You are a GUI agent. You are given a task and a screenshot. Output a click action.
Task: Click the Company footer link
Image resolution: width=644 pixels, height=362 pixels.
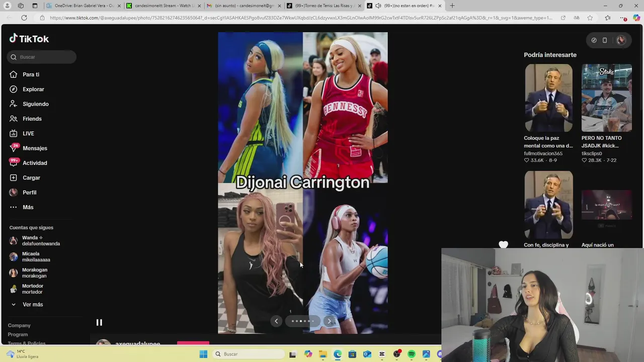[x=19, y=325]
